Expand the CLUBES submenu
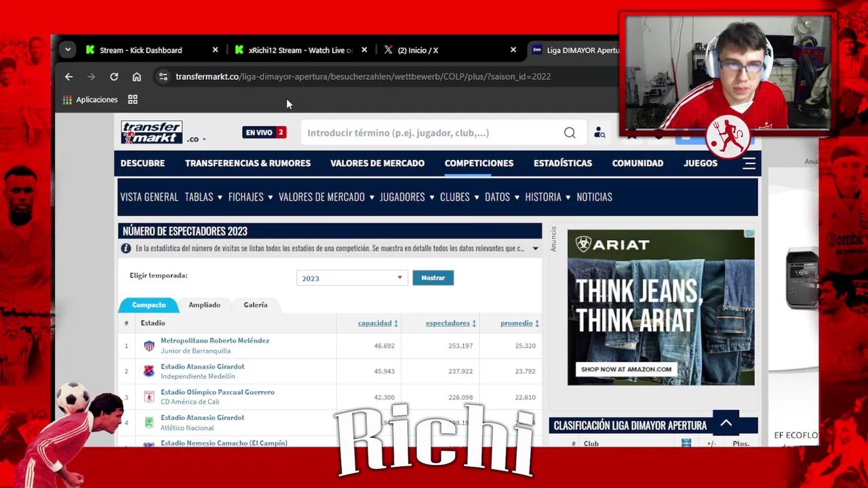This screenshot has width=868, height=488. pos(460,197)
